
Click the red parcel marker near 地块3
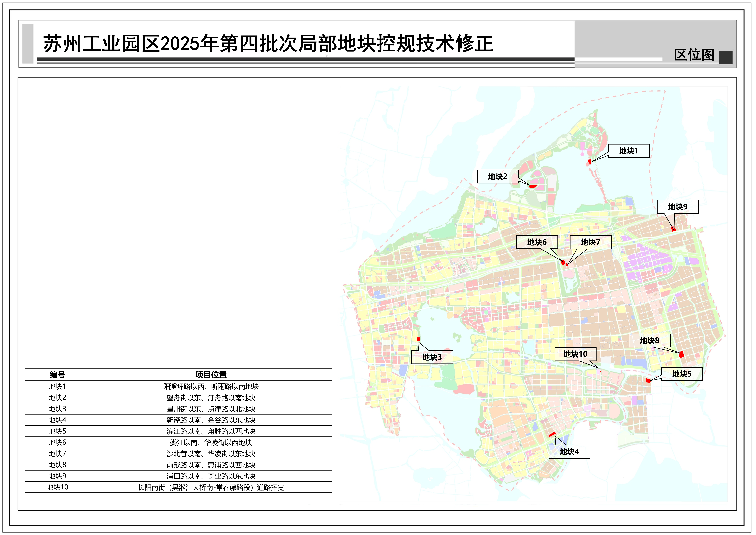pos(418,339)
